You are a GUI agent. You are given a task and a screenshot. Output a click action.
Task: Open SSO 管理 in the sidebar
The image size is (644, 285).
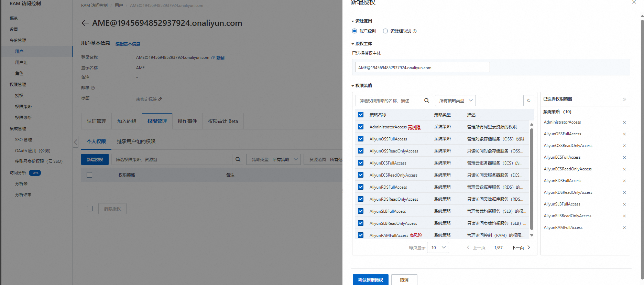click(x=23, y=140)
